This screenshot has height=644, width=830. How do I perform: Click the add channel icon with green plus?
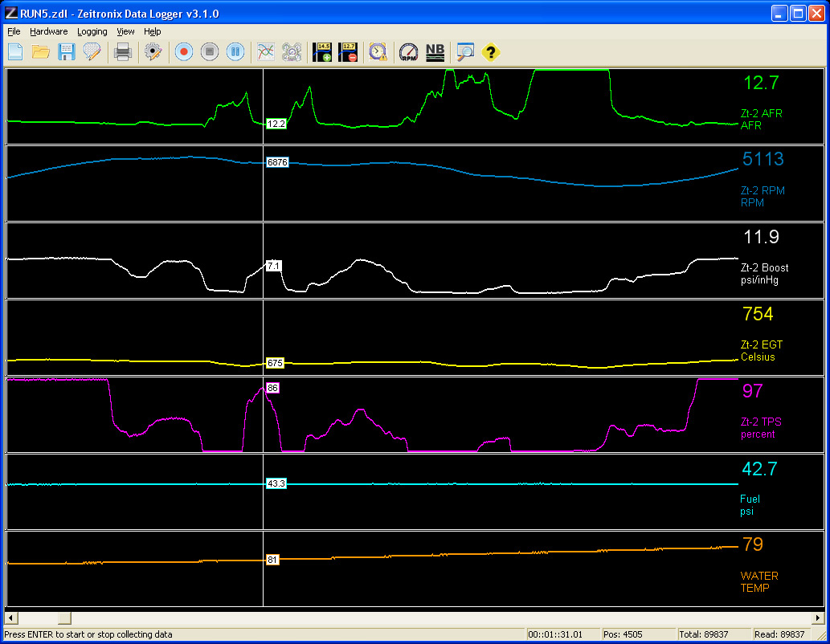[323, 52]
